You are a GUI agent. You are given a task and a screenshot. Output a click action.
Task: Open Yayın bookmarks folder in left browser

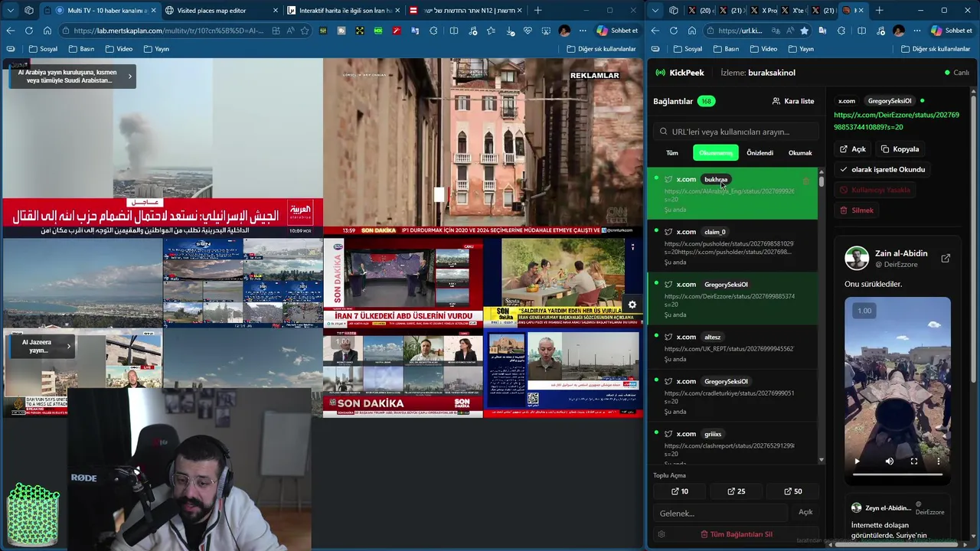[x=156, y=49]
